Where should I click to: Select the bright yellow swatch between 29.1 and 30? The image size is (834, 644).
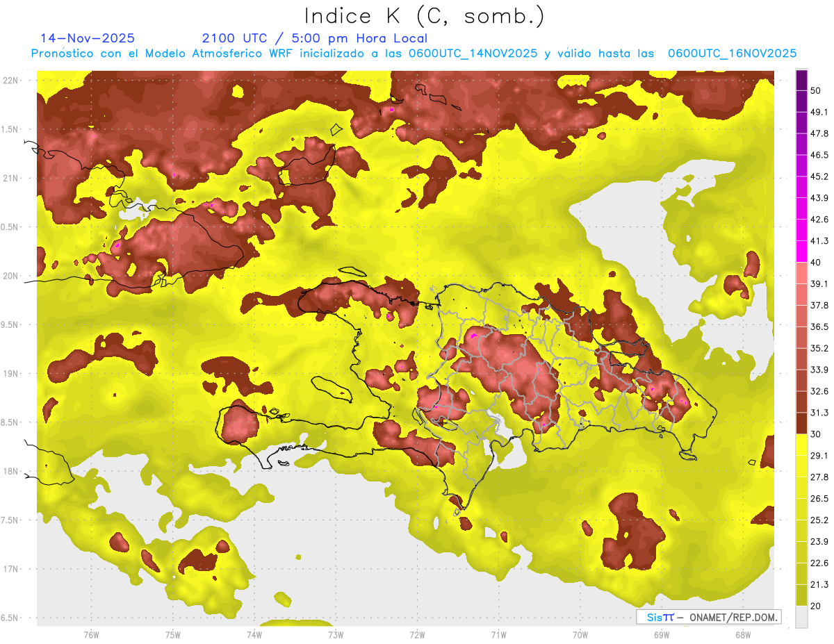tap(801, 445)
